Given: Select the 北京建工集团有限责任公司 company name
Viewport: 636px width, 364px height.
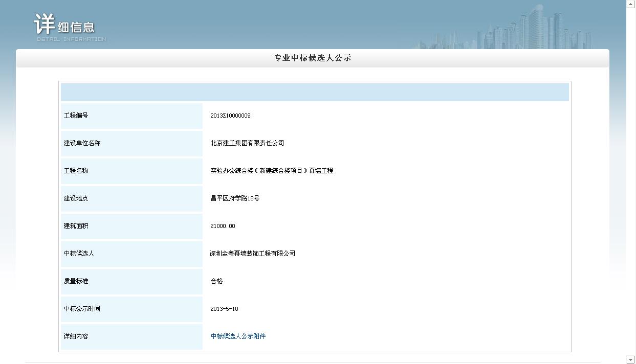Looking at the screenshot, I should [247, 143].
